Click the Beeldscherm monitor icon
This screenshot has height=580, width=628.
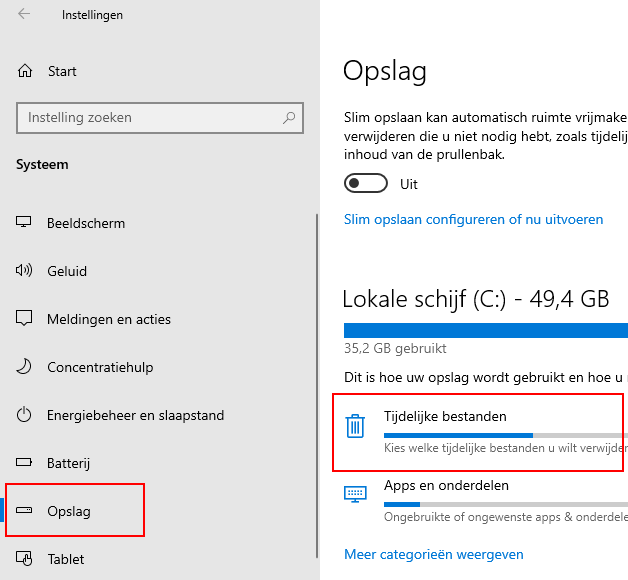click(x=25, y=223)
